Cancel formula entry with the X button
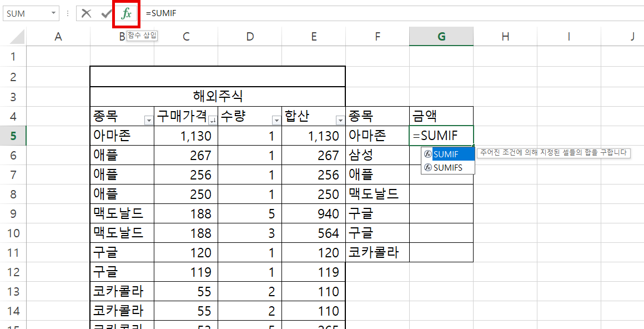The image size is (644, 329). click(86, 13)
